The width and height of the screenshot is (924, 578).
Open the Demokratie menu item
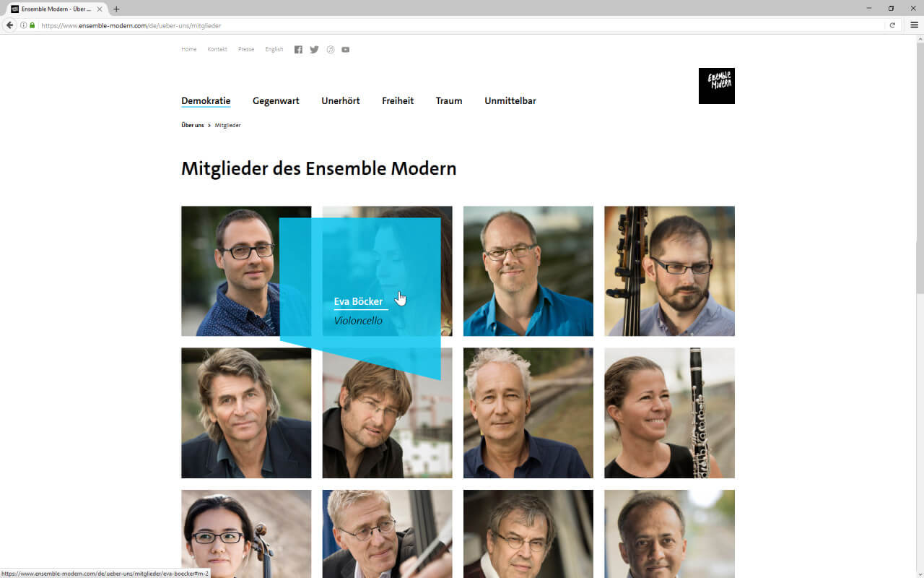click(206, 101)
